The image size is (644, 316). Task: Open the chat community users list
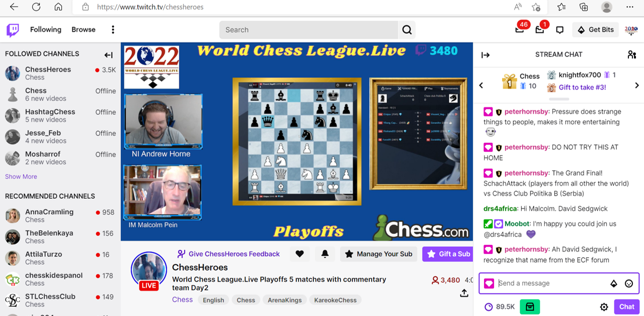632,54
